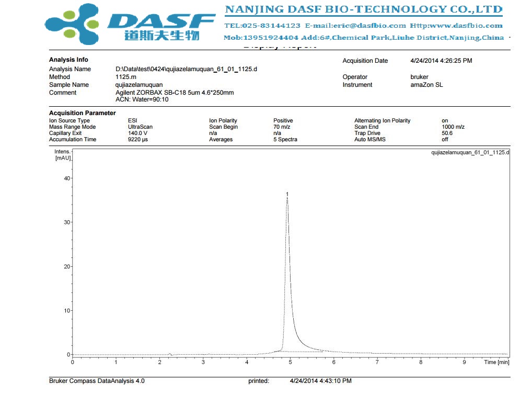532x418 pixels.
Task: Click the Ion Polarity value Positive
Action: click(x=283, y=121)
